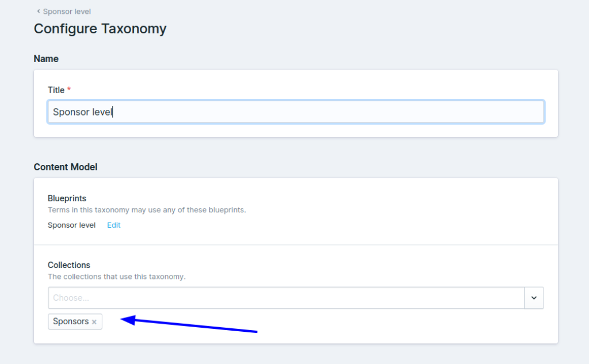
Task: Click the red required asterisk next to Title
Action: (68, 90)
